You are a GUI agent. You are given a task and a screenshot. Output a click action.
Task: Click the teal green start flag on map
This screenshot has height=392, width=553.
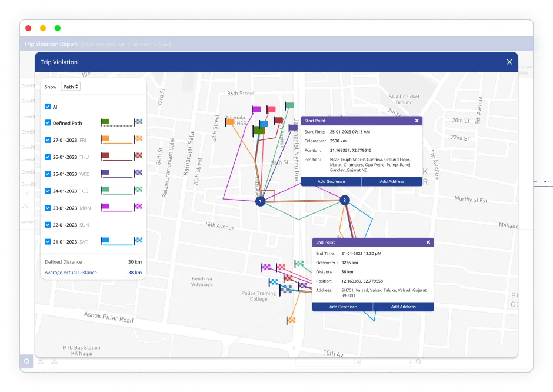point(289,105)
